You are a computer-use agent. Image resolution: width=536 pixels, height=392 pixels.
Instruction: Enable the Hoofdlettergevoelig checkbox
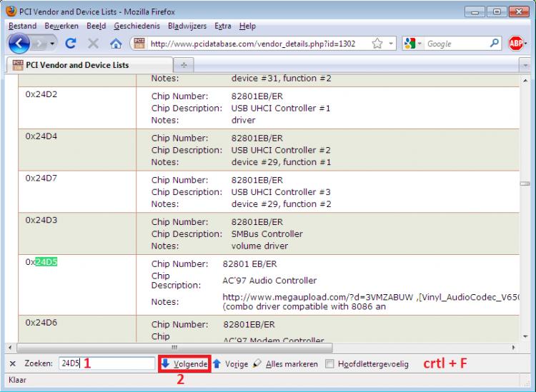[329, 363]
